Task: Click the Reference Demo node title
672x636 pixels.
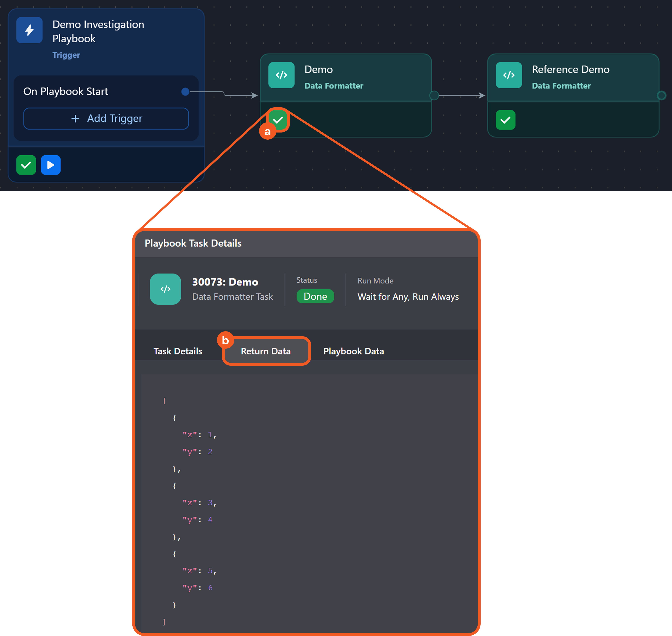Action: (570, 69)
